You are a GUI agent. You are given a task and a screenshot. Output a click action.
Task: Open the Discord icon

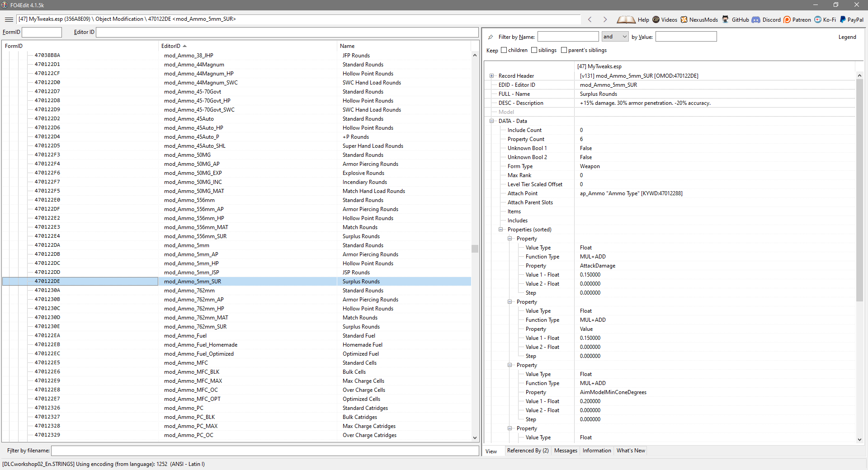[756, 19]
